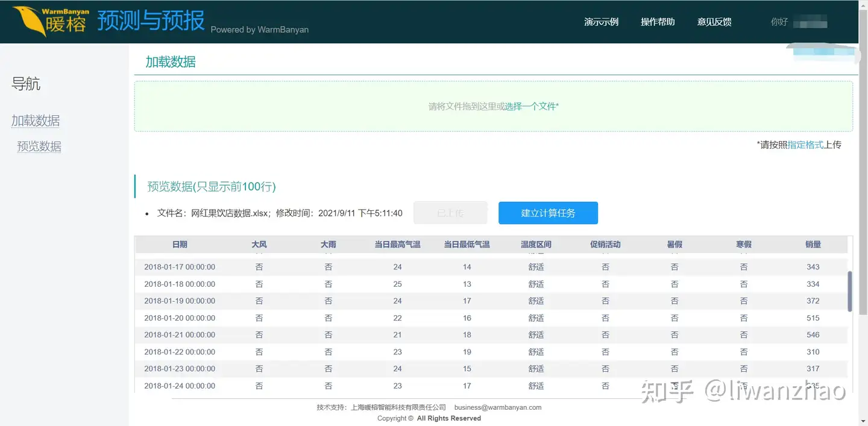Select the 2018-01-24 00:00:00 date cell

click(x=180, y=386)
